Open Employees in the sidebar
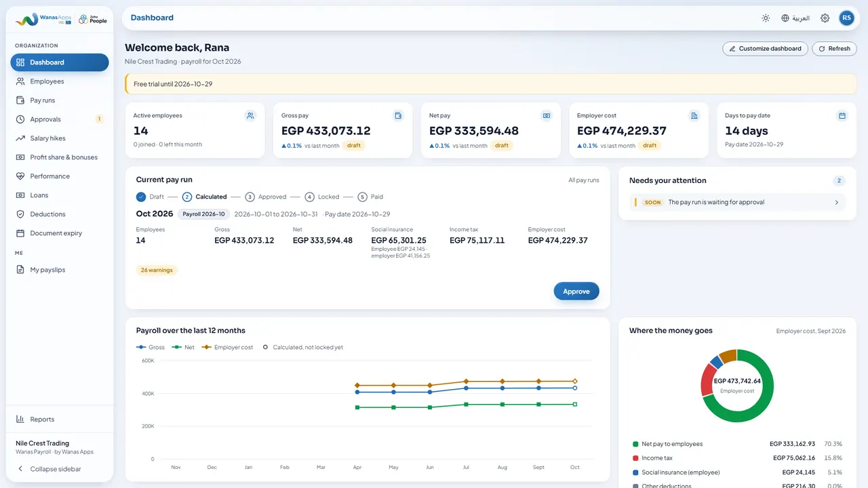The height and width of the screenshot is (488, 868). 60,81
